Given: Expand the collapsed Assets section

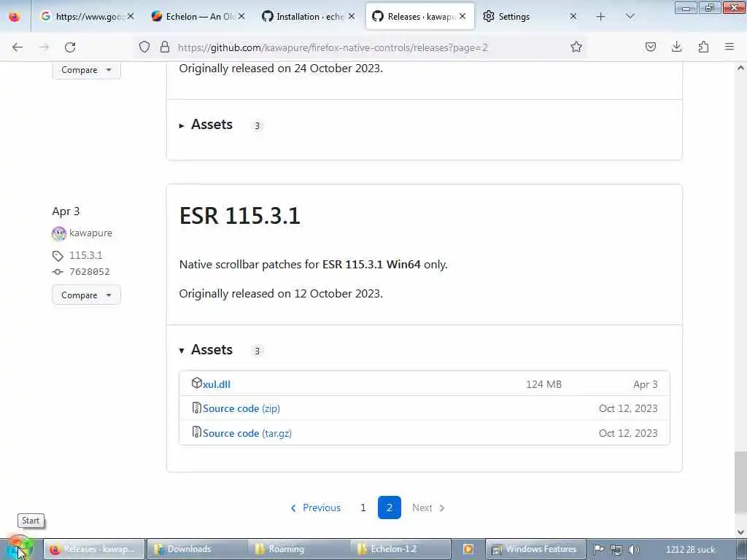Looking at the screenshot, I should (x=206, y=125).
